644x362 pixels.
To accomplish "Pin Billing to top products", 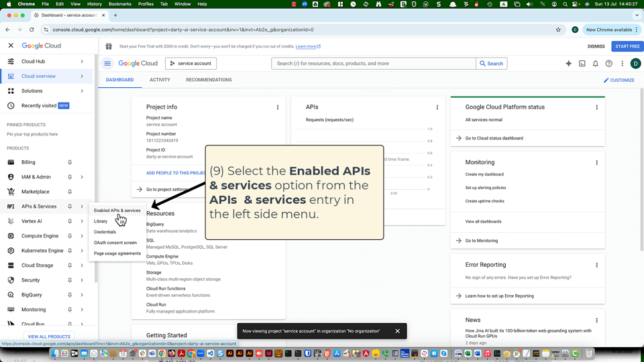I will click(x=70, y=162).
